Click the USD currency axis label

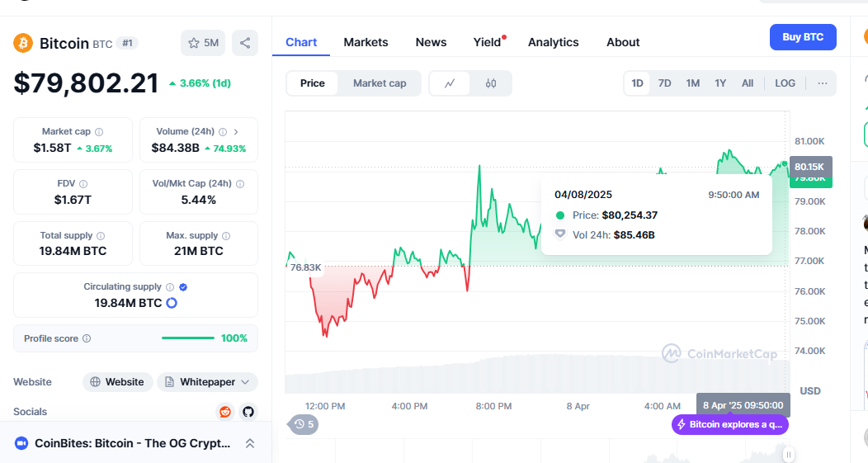click(x=810, y=391)
